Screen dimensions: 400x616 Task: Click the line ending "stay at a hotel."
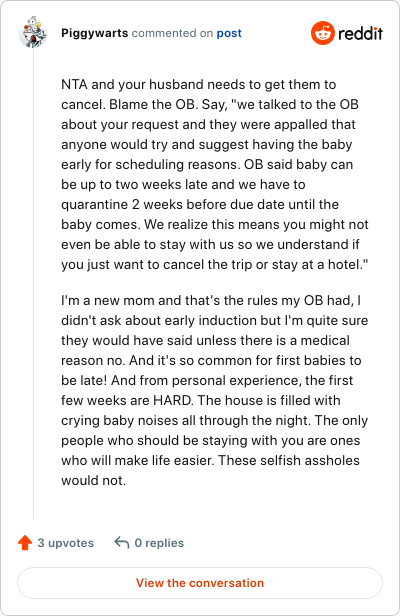coord(215,264)
